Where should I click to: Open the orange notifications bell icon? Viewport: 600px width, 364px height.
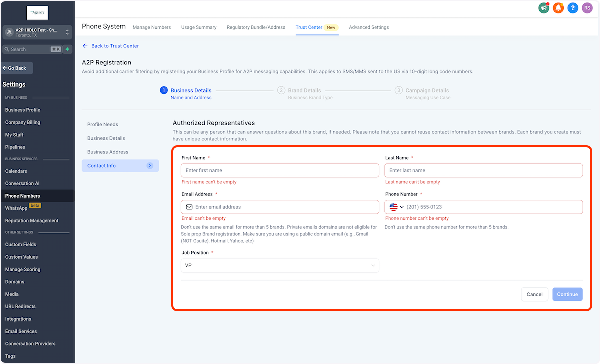(x=558, y=8)
